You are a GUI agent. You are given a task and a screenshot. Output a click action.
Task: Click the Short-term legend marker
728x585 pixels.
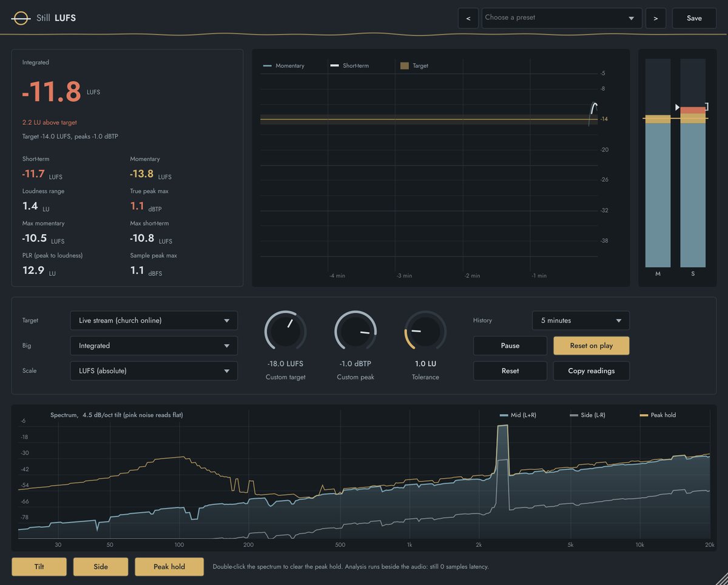coord(334,65)
